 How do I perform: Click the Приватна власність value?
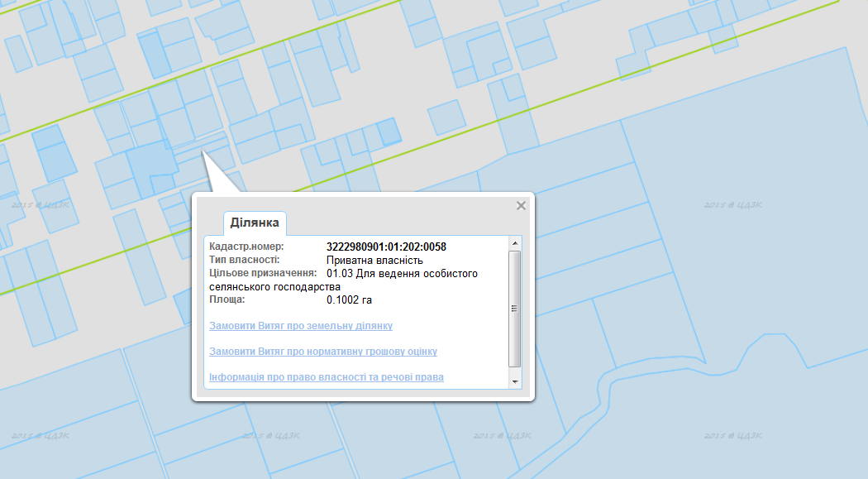(374, 261)
